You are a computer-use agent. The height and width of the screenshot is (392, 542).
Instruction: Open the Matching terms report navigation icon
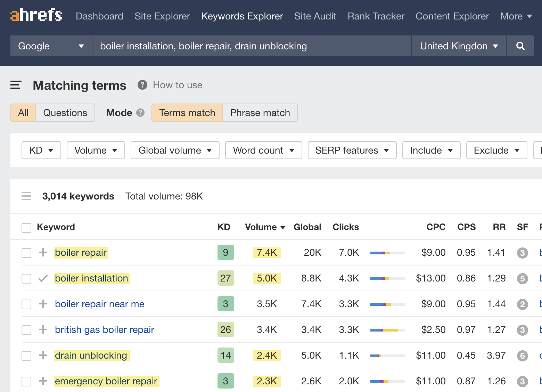tap(16, 85)
